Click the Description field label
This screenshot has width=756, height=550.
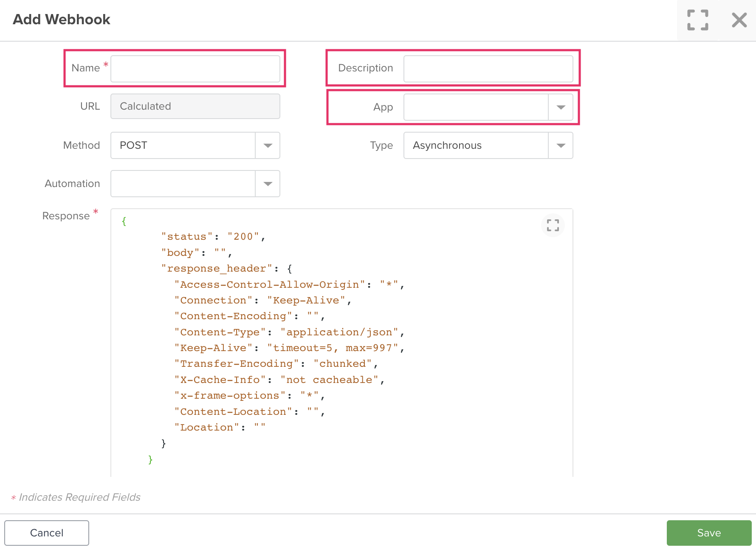[x=365, y=68]
